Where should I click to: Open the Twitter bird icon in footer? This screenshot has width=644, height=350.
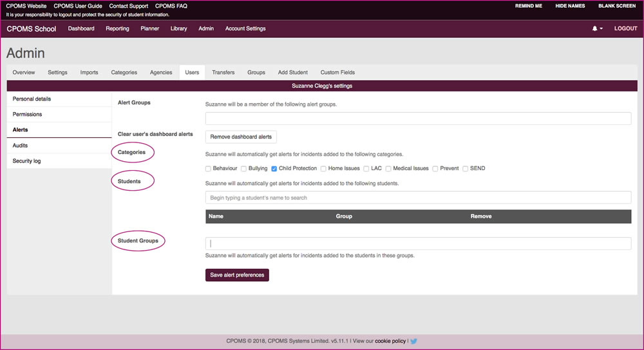413,341
